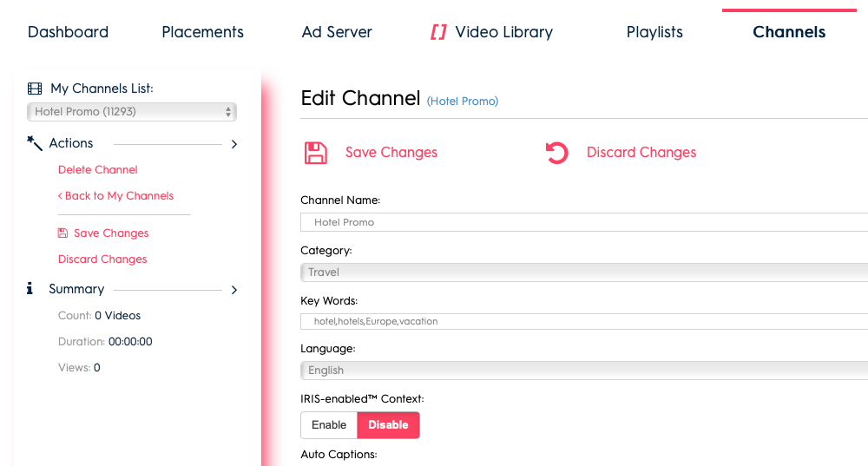Click the Summary section heading

tap(76, 289)
